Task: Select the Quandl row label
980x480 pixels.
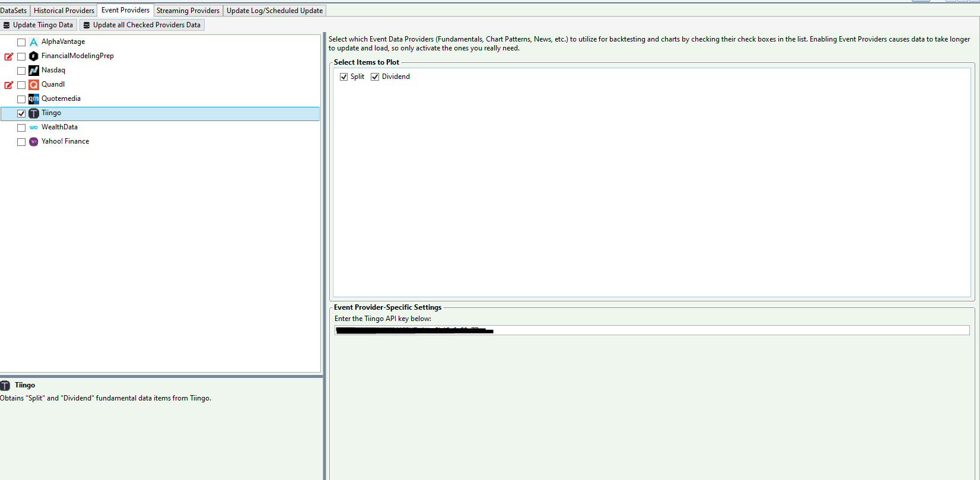Action: 53,84
